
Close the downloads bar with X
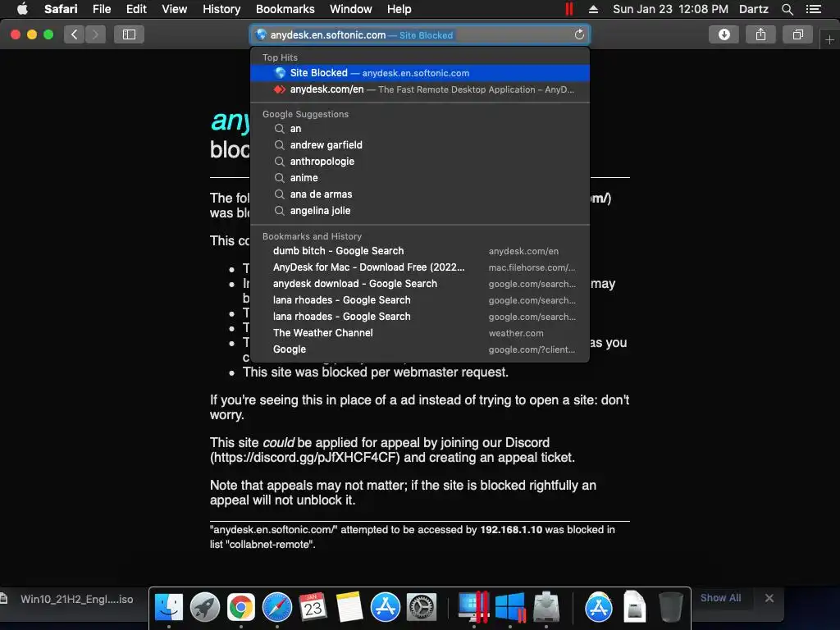click(769, 598)
